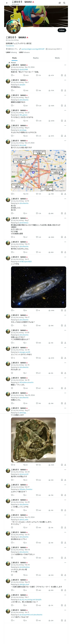Click the search icon in profile header

tap(64, 3)
